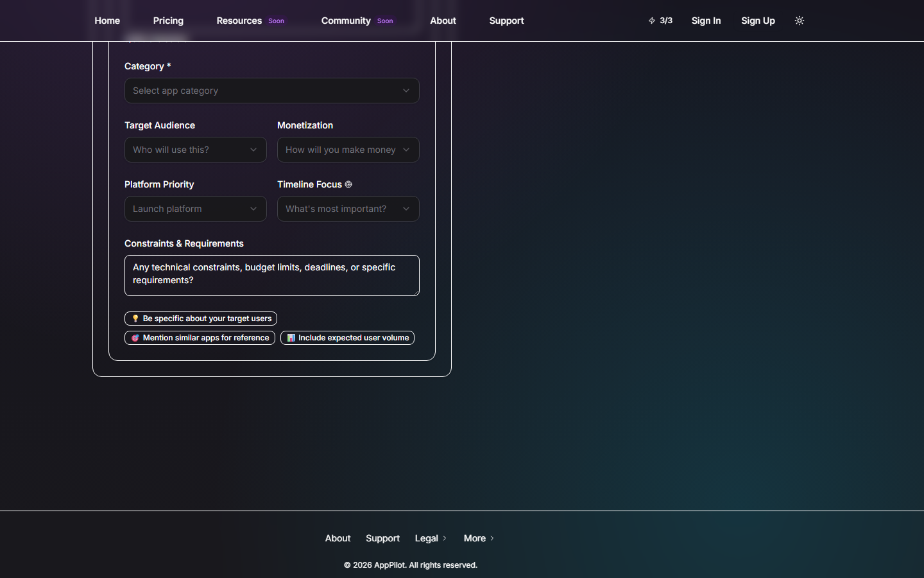This screenshot has height=578, width=924.
Task: Click the spiral icon next to Timeline Focus
Action: coord(348,184)
